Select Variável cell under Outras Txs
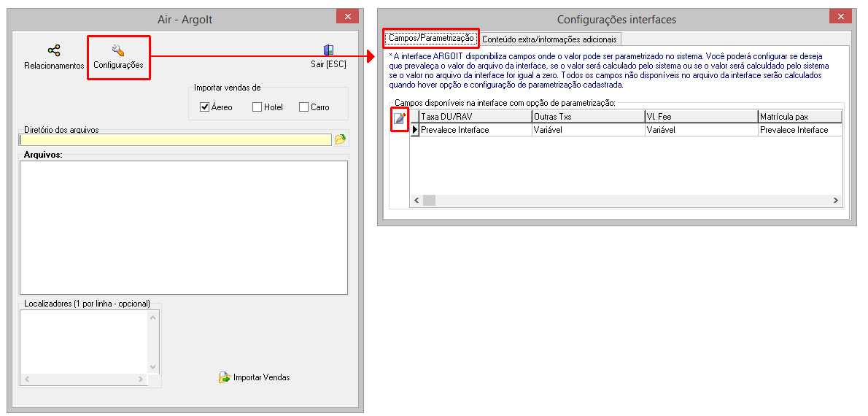868x416 pixels. click(x=588, y=130)
